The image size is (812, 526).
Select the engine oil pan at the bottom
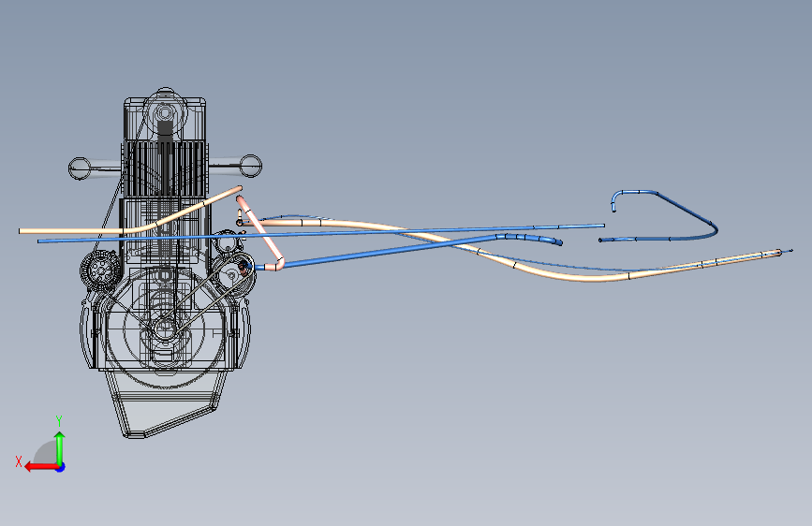pos(167,403)
